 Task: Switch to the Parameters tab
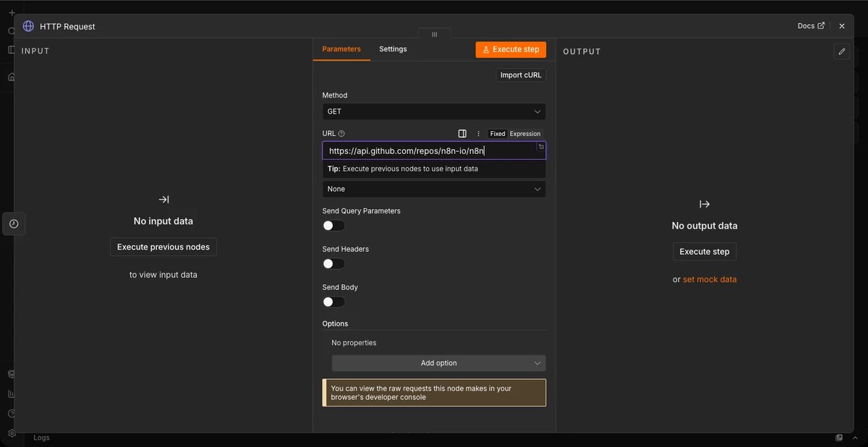(341, 49)
